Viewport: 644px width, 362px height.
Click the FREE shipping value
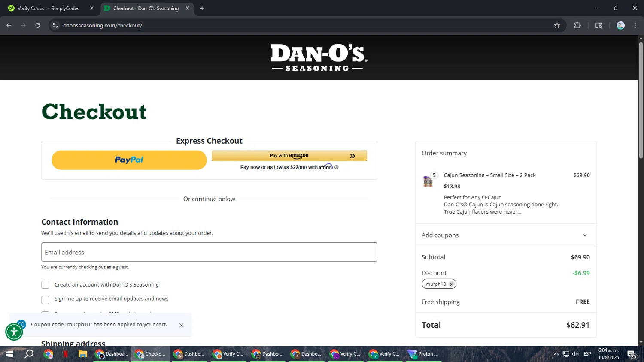click(583, 302)
